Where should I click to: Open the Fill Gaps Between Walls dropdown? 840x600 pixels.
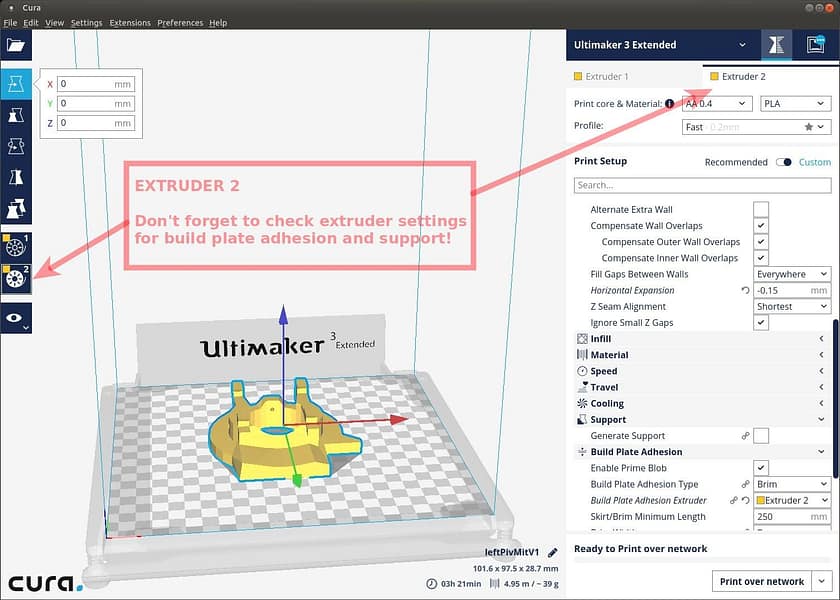(792, 273)
